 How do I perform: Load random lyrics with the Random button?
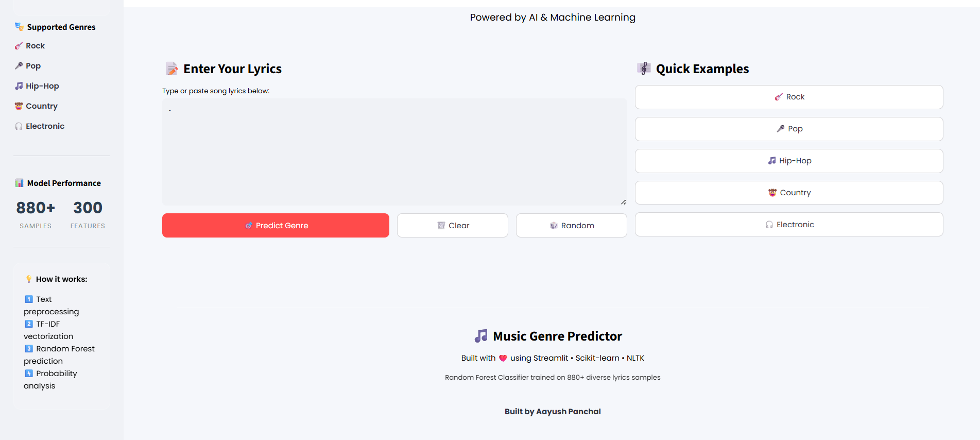[571, 226]
